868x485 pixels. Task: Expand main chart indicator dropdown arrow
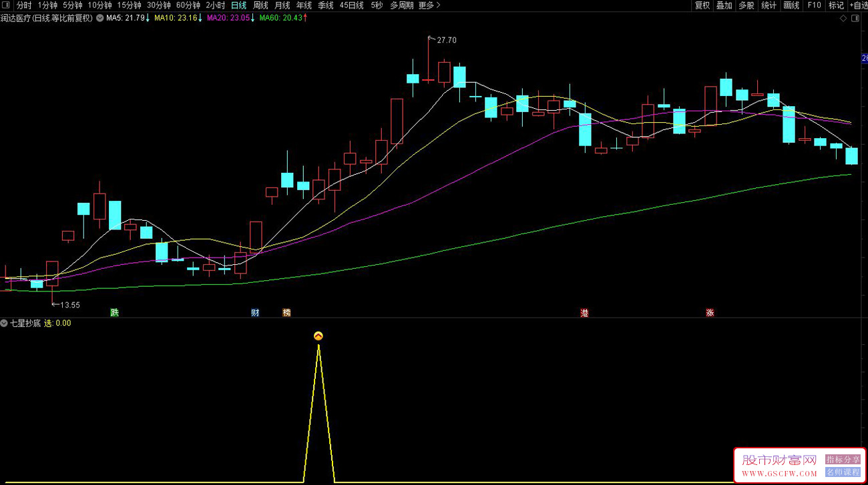coord(99,19)
